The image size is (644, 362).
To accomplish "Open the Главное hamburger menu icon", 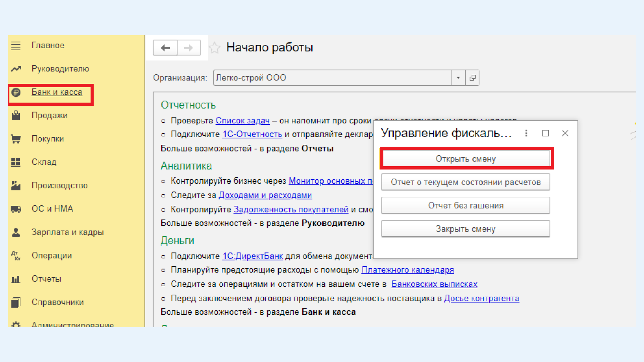I will [16, 46].
